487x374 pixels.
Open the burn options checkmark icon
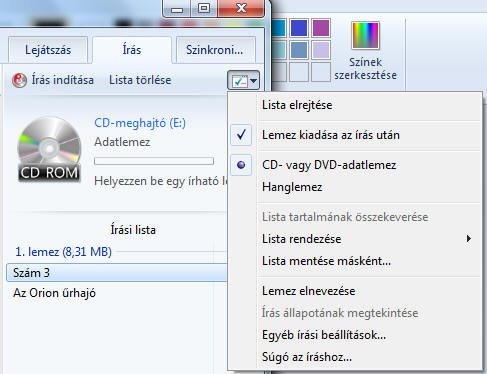239,80
